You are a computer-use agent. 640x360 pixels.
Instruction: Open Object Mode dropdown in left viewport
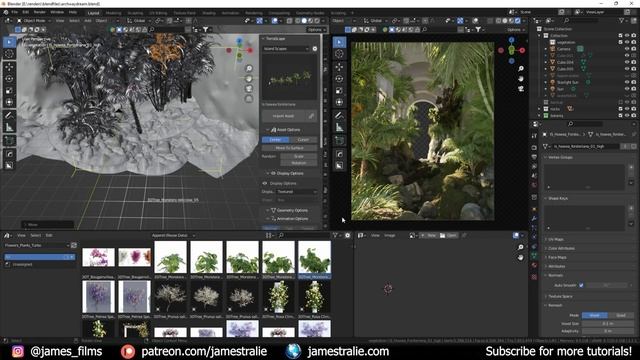pos(34,20)
